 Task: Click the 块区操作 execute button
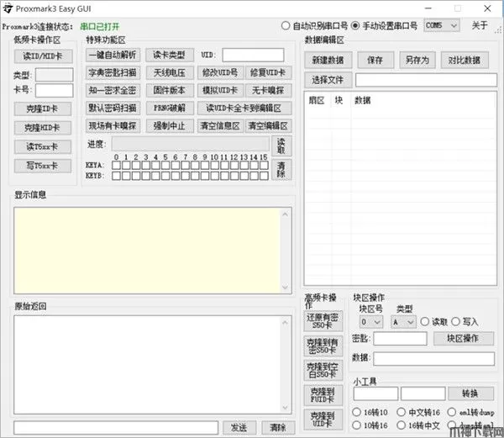pos(464,339)
